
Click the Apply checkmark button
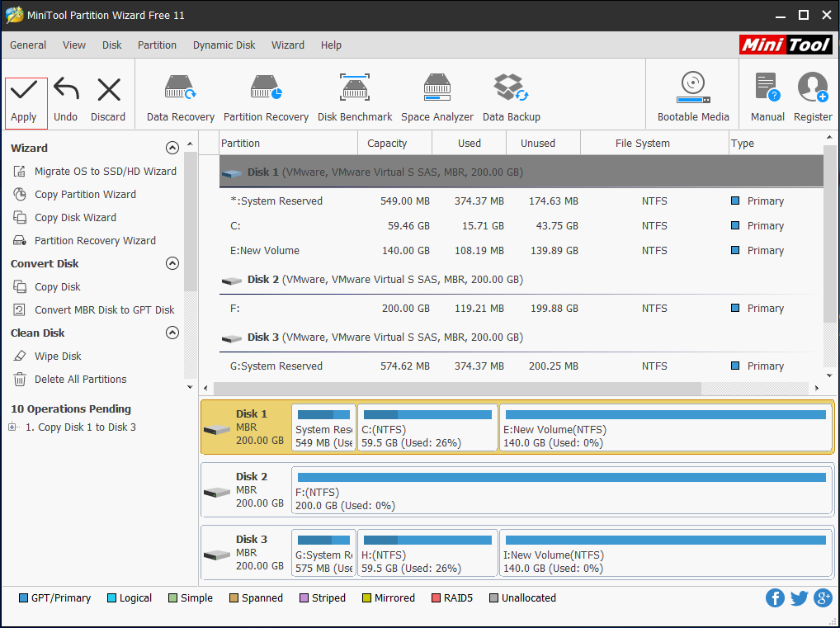point(26,103)
